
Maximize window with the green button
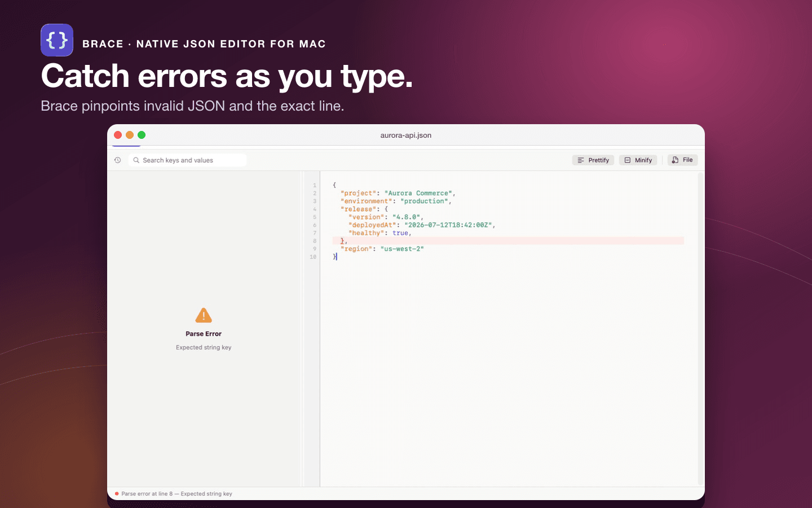[x=142, y=135]
